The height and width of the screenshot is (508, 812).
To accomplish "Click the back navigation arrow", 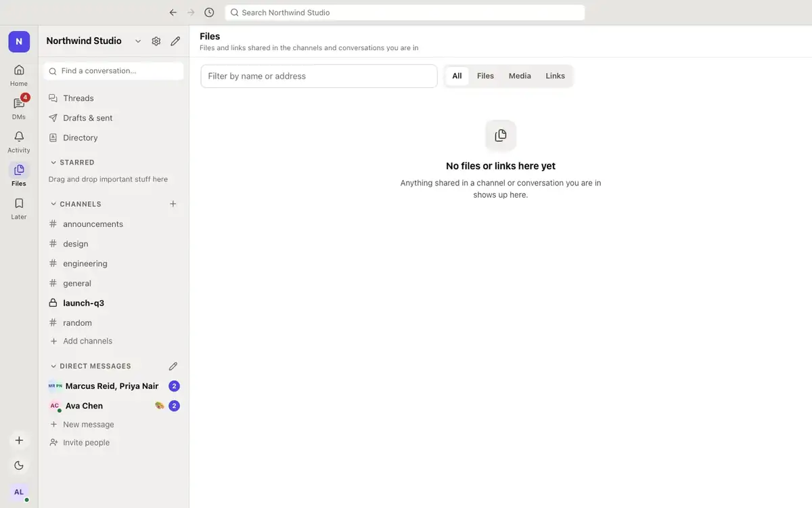I will [x=173, y=12].
